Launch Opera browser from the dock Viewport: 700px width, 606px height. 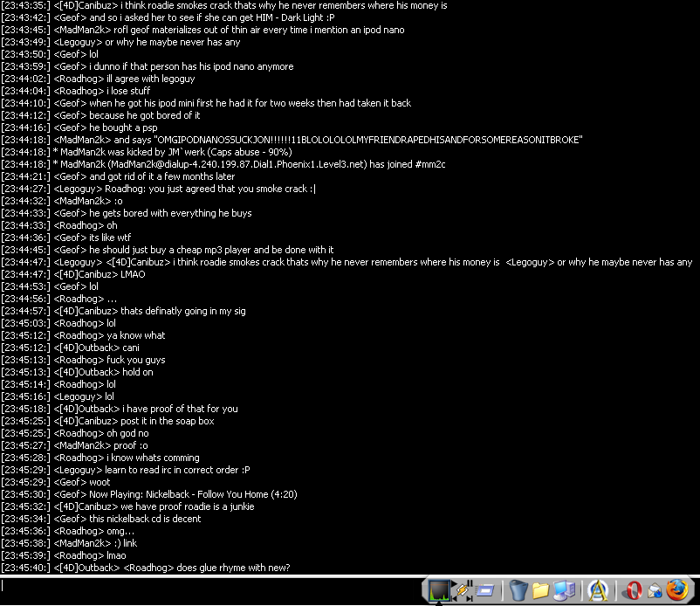[632, 591]
